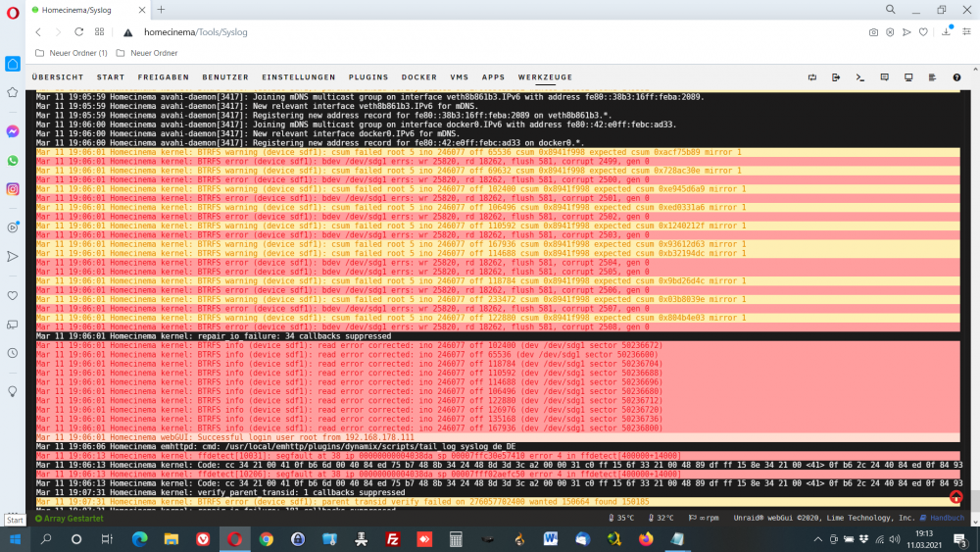Image resolution: width=980 pixels, height=552 pixels.
Task: Open Firefox from the taskbar
Action: (646, 539)
